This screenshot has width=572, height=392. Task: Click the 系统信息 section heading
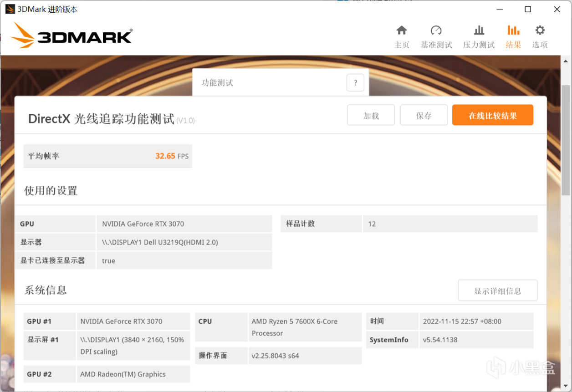[x=46, y=290]
